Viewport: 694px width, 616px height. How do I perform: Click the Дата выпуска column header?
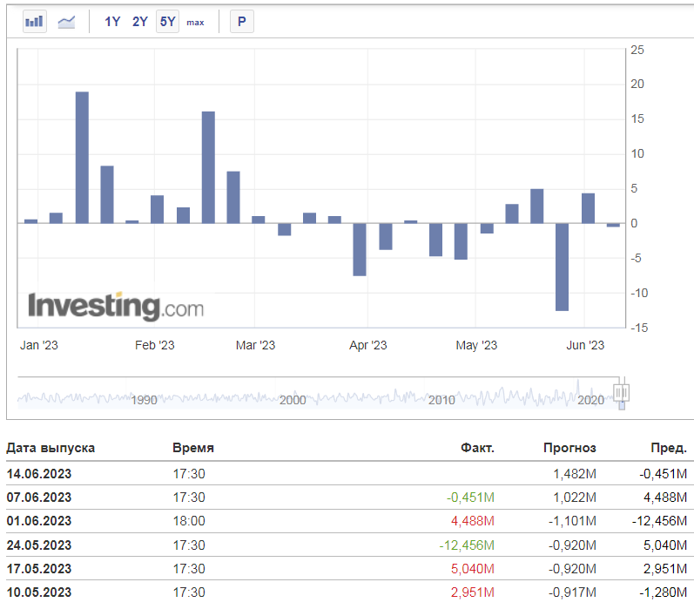coord(51,448)
